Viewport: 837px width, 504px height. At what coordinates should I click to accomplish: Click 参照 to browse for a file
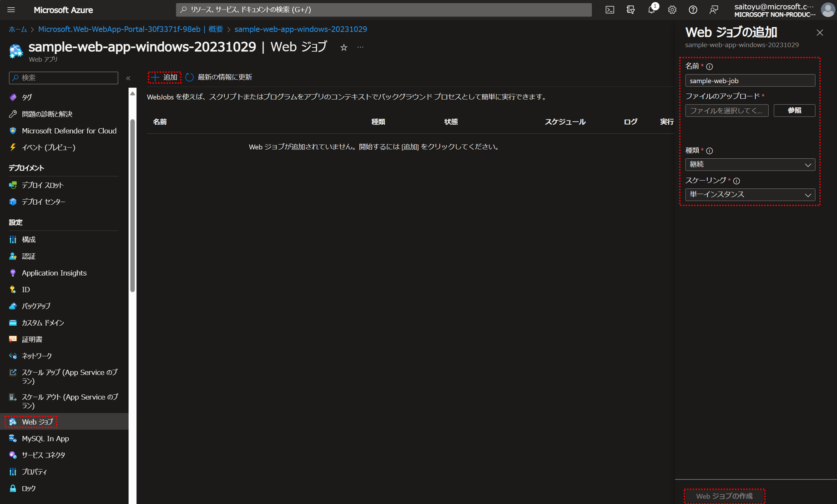click(x=794, y=111)
